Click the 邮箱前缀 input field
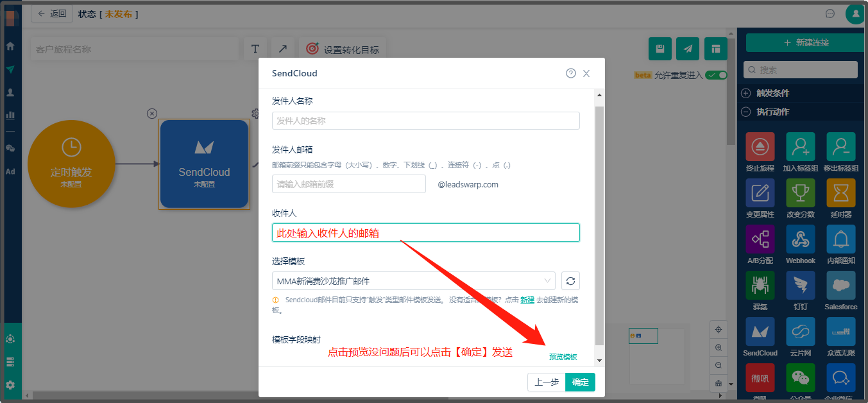Image resolution: width=868 pixels, height=403 pixels. pos(349,184)
